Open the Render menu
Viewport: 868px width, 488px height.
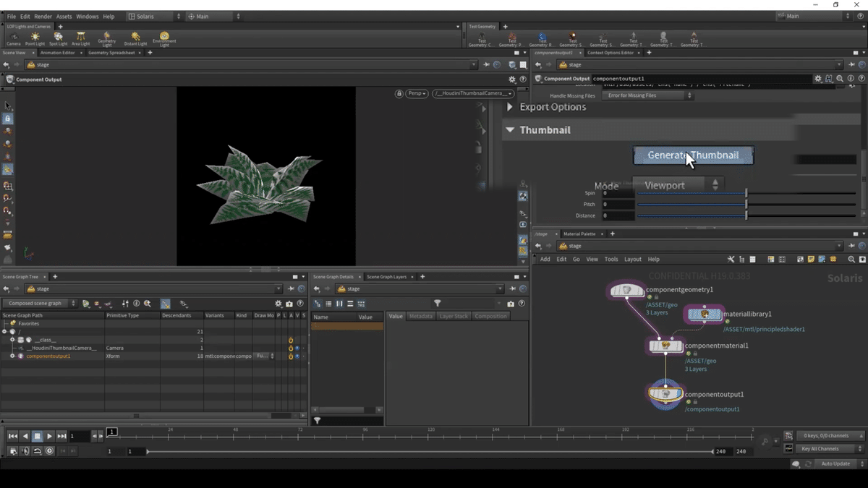click(x=43, y=16)
